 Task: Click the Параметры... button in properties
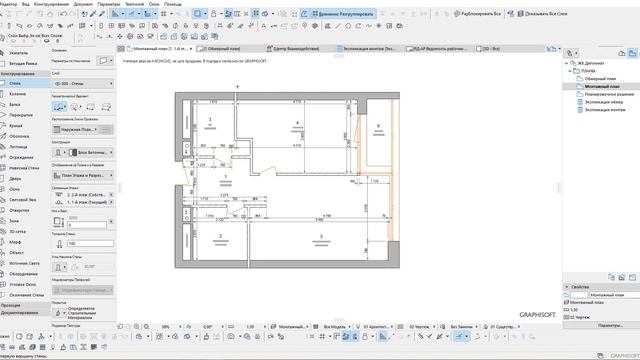(x=610, y=325)
